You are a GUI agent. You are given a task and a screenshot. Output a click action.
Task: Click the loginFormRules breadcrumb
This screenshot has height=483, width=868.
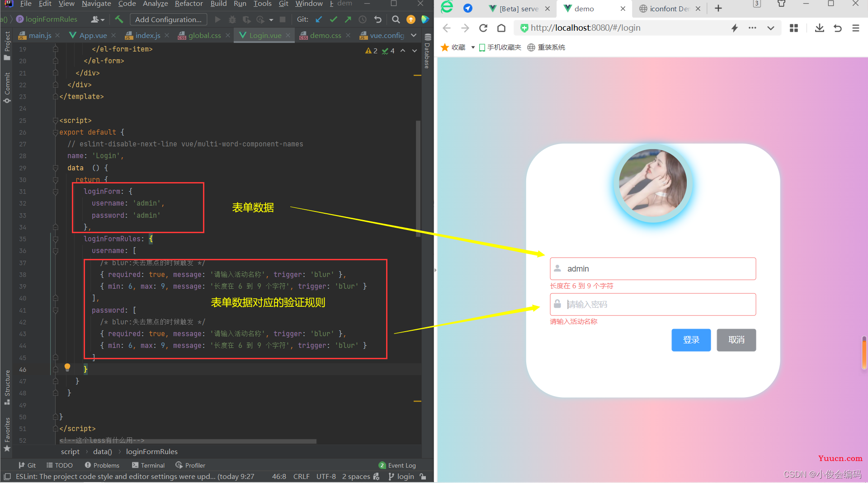click(x=151, y=451)
